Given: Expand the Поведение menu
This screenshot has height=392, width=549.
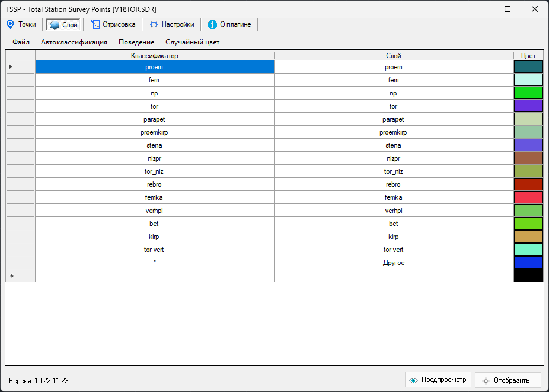Looking at the screenshot, I should coord(136,42).
